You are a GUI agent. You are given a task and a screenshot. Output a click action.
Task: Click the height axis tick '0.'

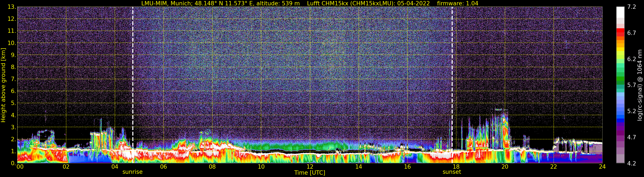coord(13,163)
